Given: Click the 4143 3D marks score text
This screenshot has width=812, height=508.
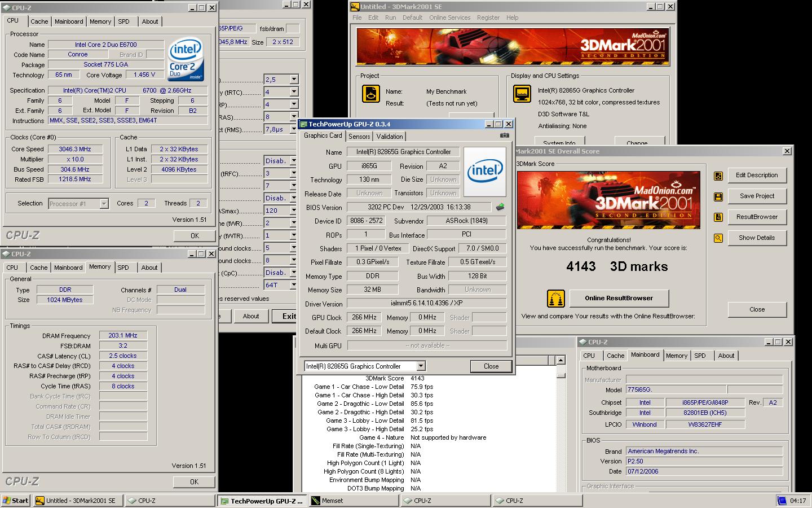Looking at the screenshot, I should point(617,266).
